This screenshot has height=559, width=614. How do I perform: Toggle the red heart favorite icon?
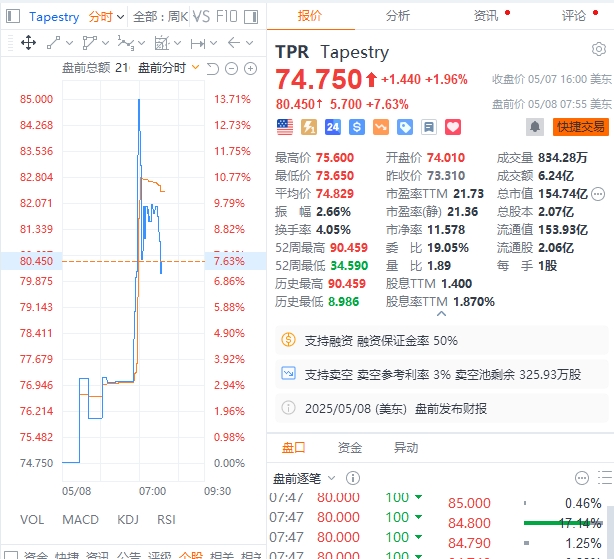453,127
